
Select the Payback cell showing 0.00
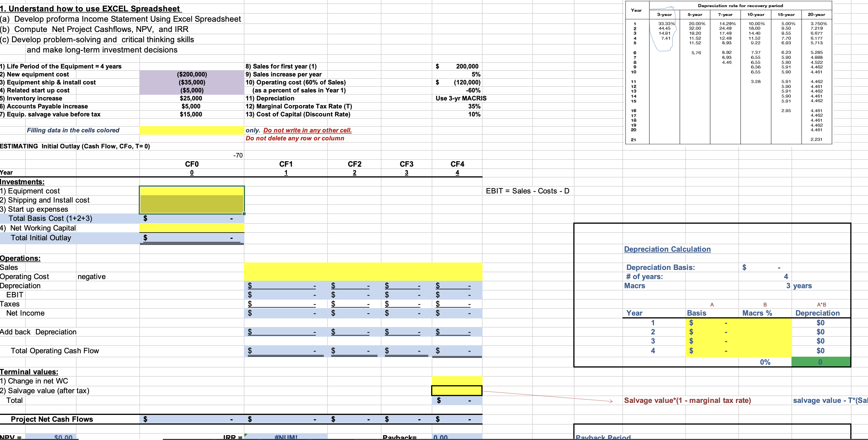[x=440, y=437]
